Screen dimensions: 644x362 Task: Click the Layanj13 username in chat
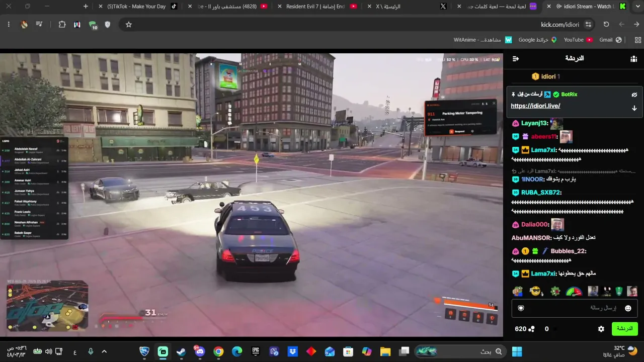pos(534,123)
